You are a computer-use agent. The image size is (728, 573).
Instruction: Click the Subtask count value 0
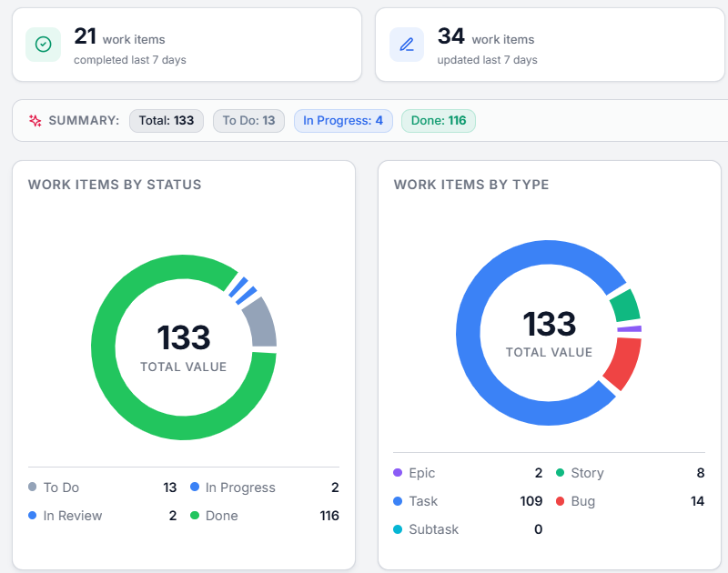tap(539, 529)
